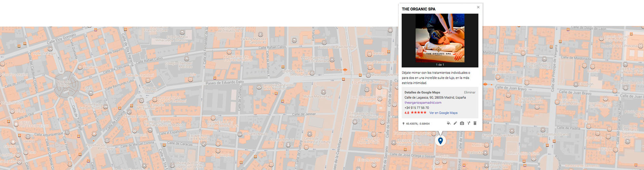Click the 'Calle Rafael Calvo' label near Campos 42
Viewport: 644px width, 170px height.
272,47
